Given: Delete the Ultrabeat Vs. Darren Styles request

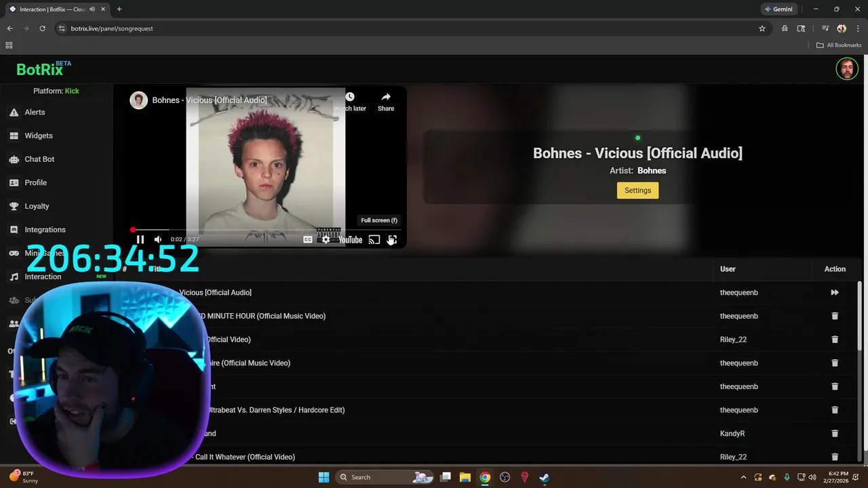Looking at the screenshot, I should pyautogui.click(x=835, y=410).
